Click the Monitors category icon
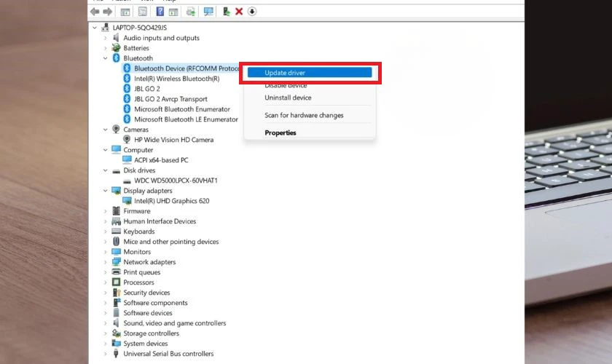 [x=116, y=252]
